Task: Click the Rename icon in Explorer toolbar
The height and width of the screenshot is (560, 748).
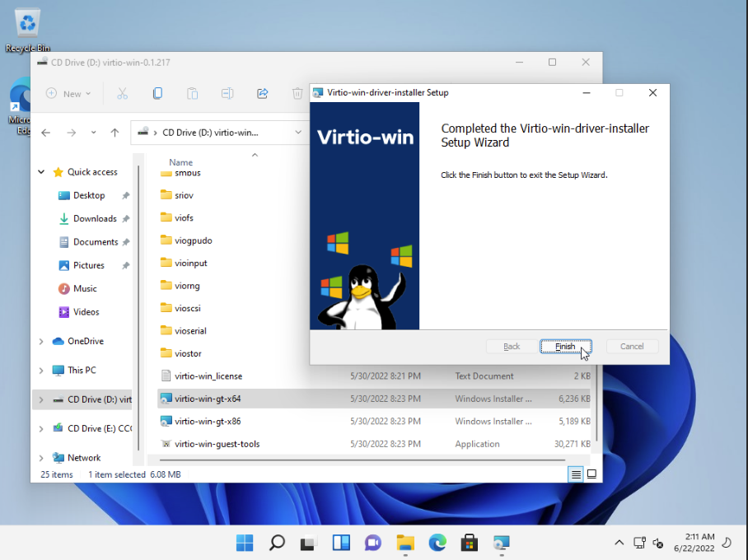Action: pyautogui.click(x=227, y=94)
